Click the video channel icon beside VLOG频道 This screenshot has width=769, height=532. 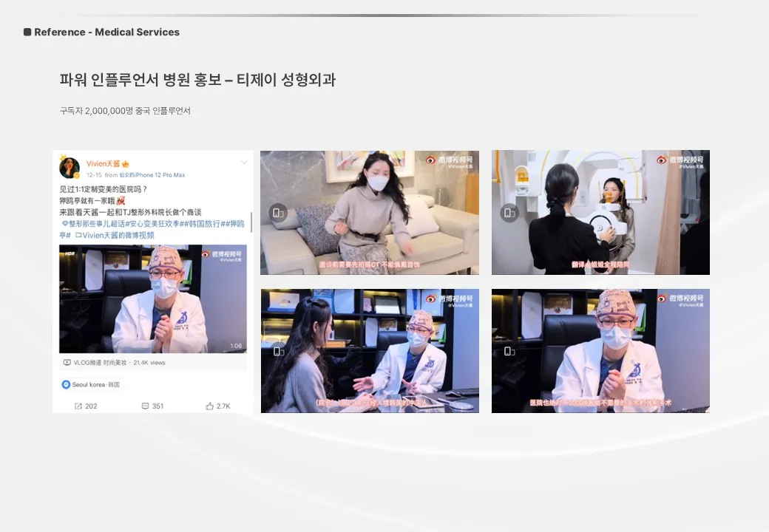[67, 363]
